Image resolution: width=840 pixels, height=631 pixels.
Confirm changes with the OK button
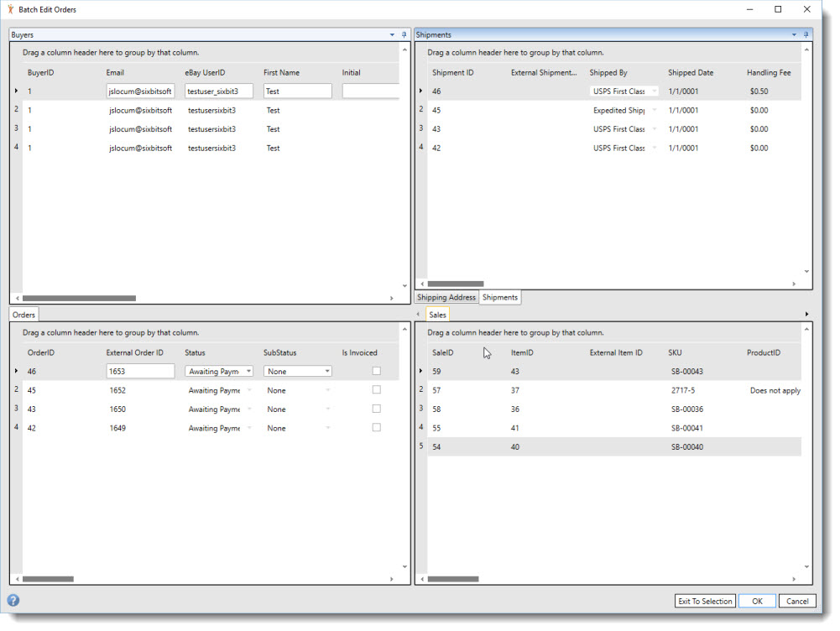(x=757, y=601)
